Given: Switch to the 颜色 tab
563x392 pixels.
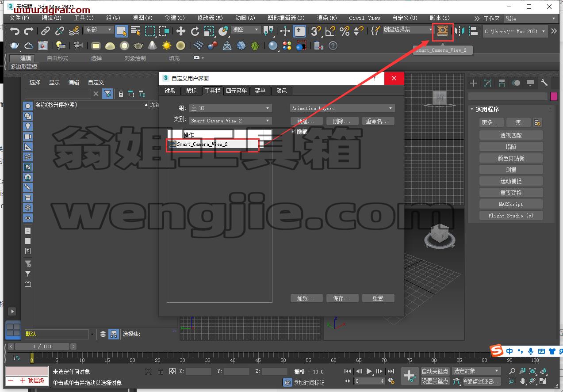Looking at the screenshot, I should pos(281,91).
